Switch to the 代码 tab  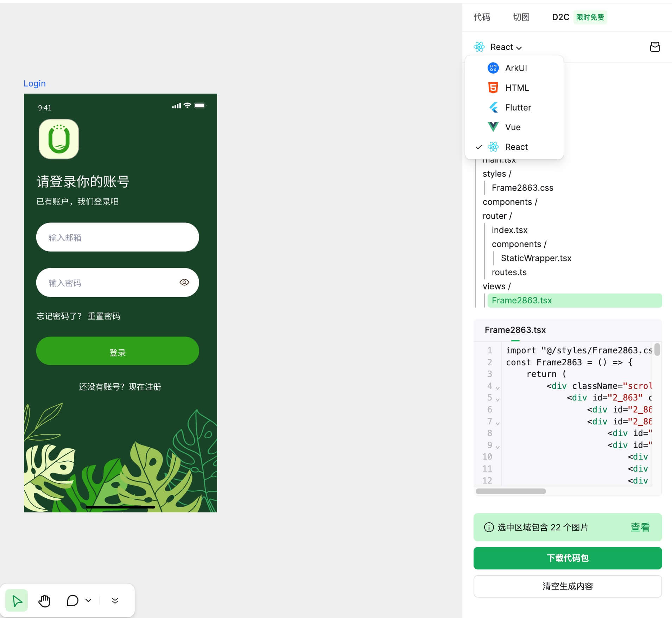[482, 17]
